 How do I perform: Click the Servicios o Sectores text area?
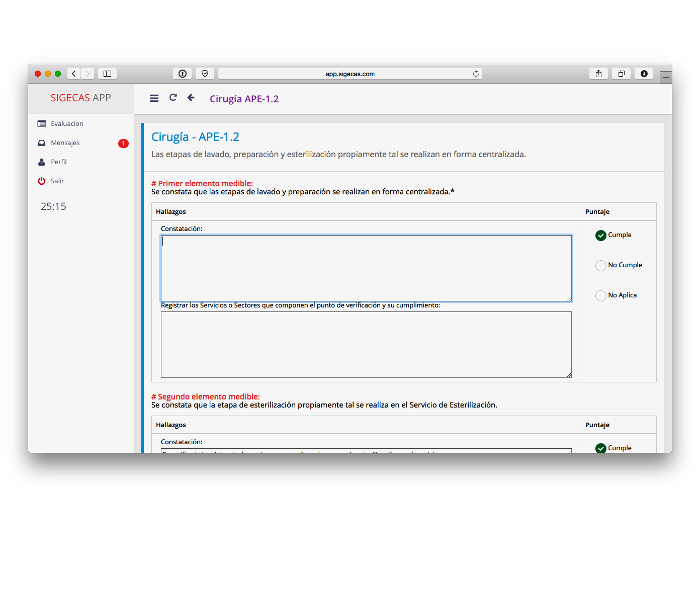click(x=366, y=344)
